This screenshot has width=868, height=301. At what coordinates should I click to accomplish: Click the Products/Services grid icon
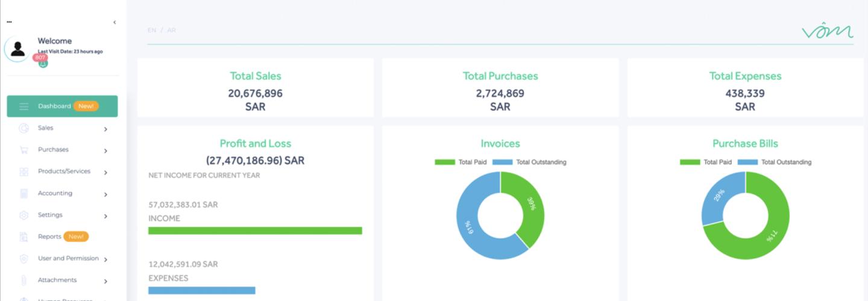click(x=24, y=172)
